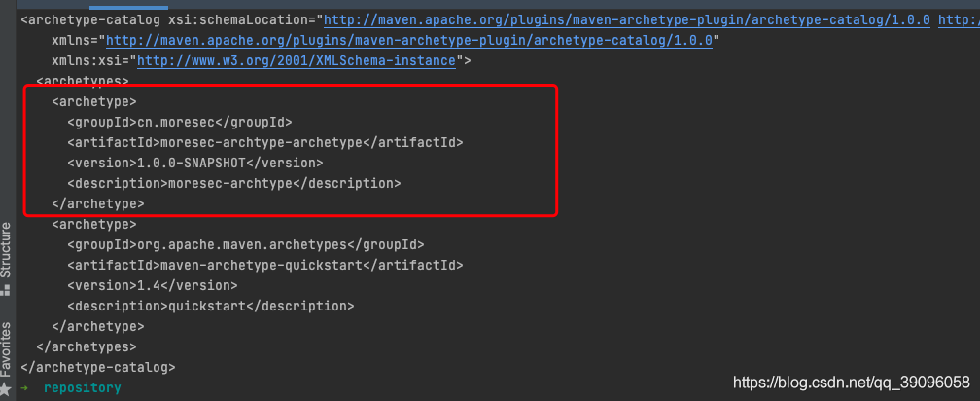Screen dimensions: 980x401
Task: Click the Structure panel icon
Action: (6, 290)
